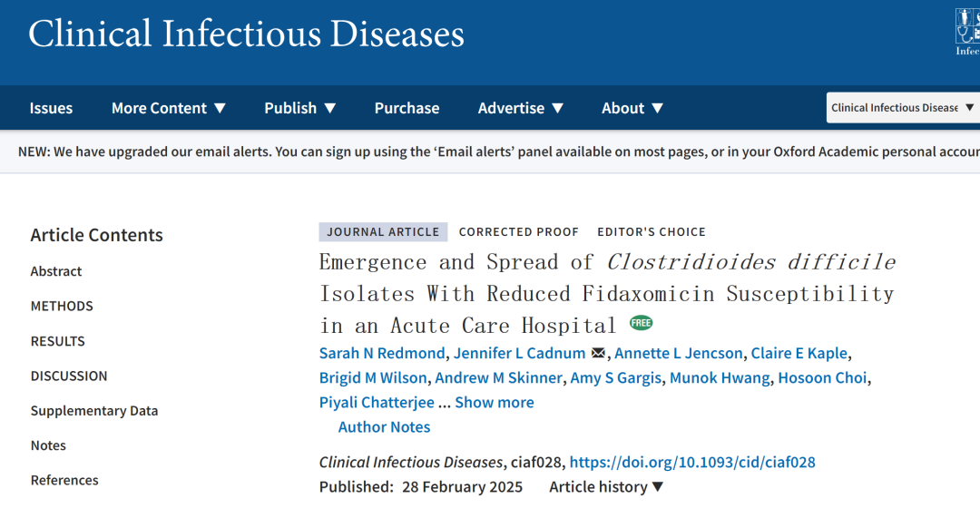This screenshot has width=980, height=508.
Task: Jump to Abstract in Article Contents
Action: tap(56, 271)
